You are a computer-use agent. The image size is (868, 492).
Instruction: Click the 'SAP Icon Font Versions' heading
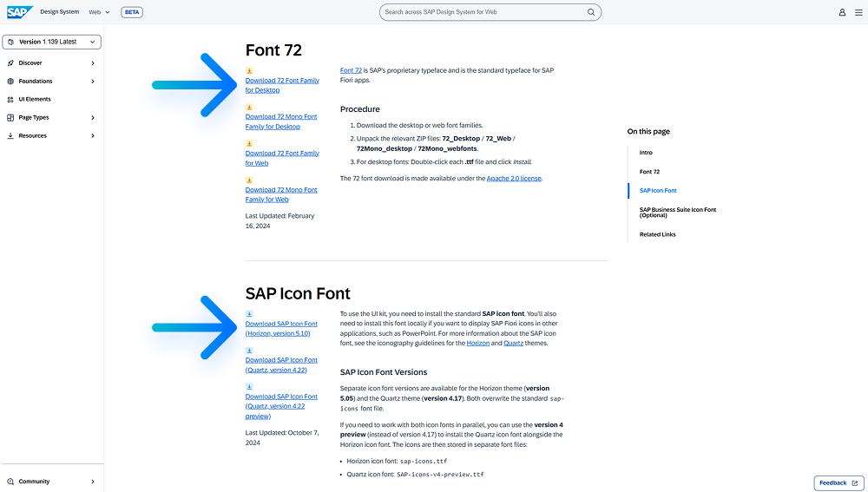pyautogui.click(x=384, y=372)
